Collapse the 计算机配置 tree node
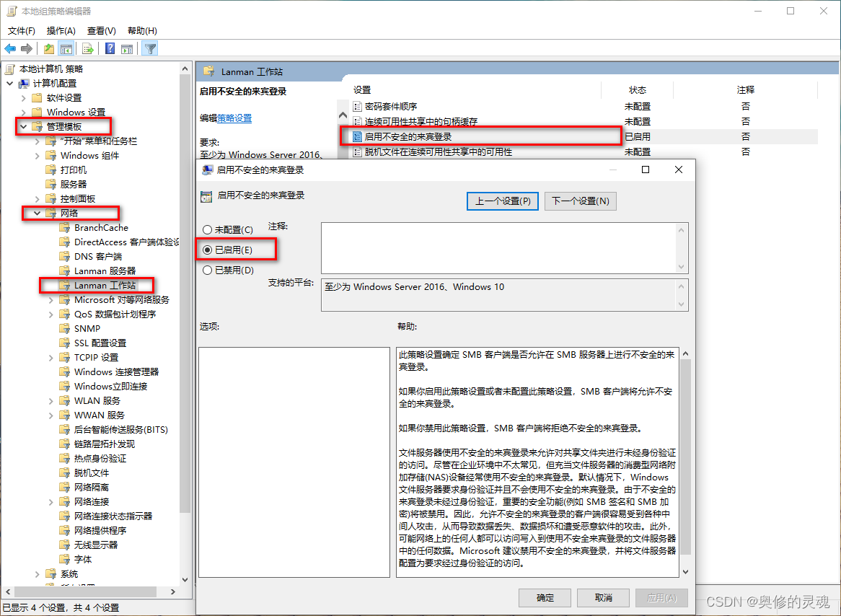The image size is (841, 616). coord(9,83)
